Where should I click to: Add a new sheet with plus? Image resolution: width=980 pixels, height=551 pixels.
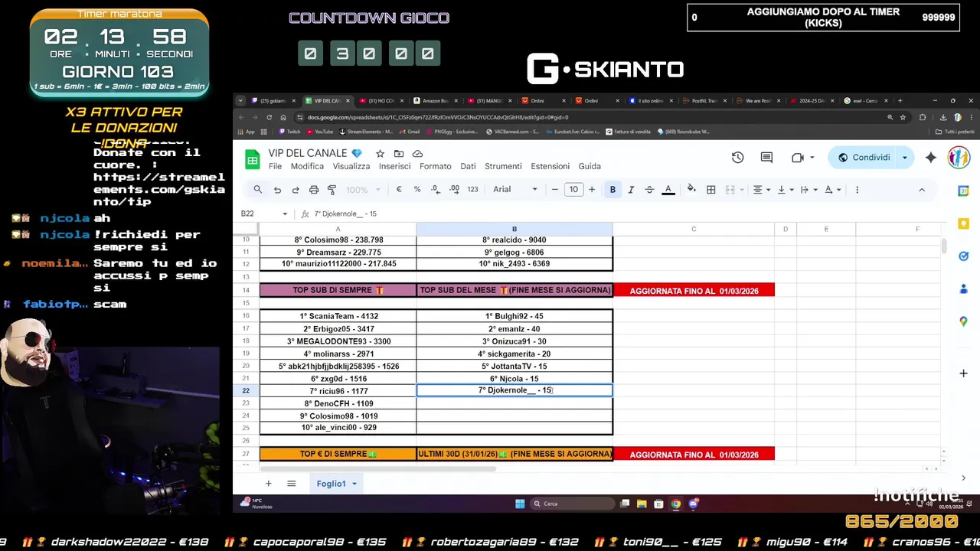click(268, 484)
